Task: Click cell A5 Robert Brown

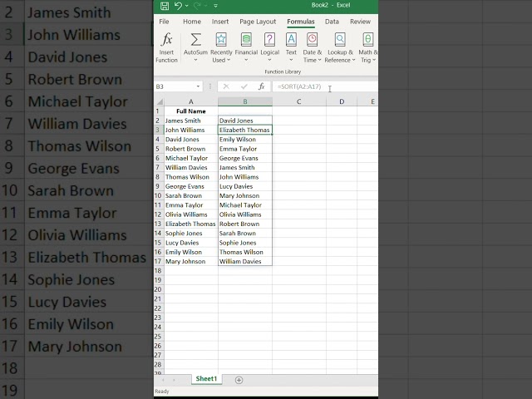Action: pyautogui.click(x=191, y=149)
